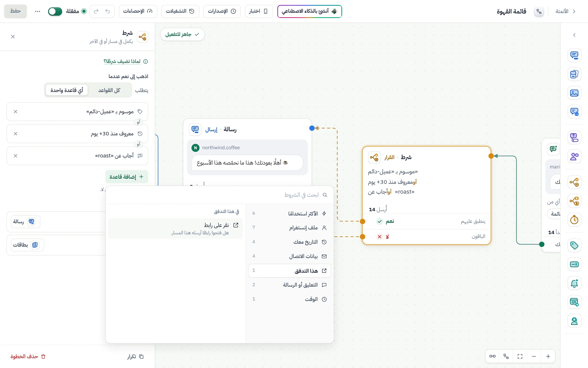Click أنشئ بالذكاء الاصطناعي button
The width and height of the screenshot is (588, 368).
310,11
